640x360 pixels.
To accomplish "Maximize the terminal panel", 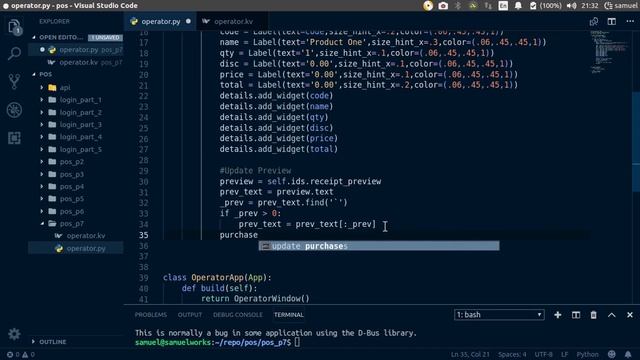I will click(x=611, y=315).
